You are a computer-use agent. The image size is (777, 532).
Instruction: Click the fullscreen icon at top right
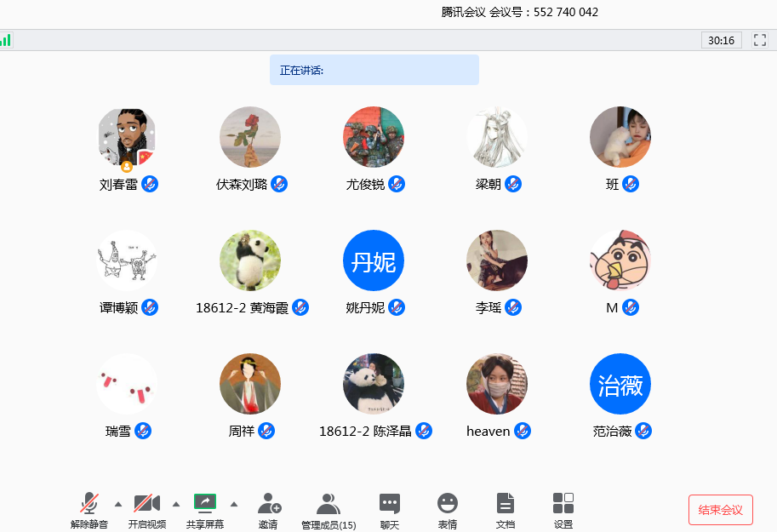[760, 40]
